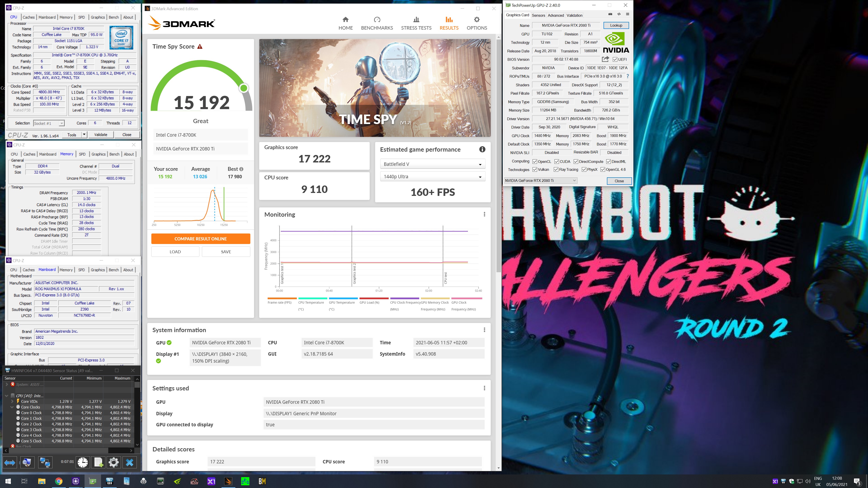Click the HWiNFO expand/collapse arrows icon
This screenshot has height=488, width=868.
(x=10, y=462)
